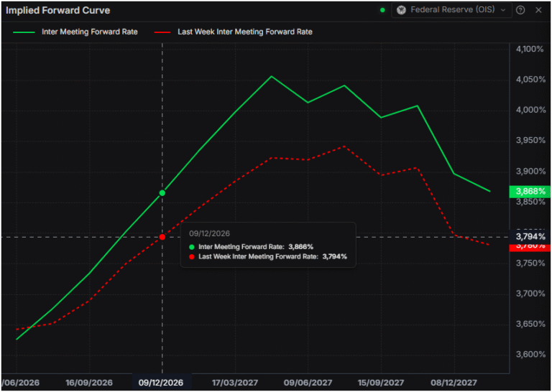
Task: Click the green dot in the tooltip
Action: [192, 247]
